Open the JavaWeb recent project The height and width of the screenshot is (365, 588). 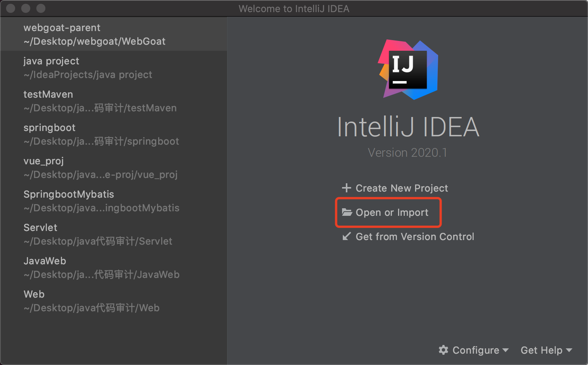tap(101, 268)
